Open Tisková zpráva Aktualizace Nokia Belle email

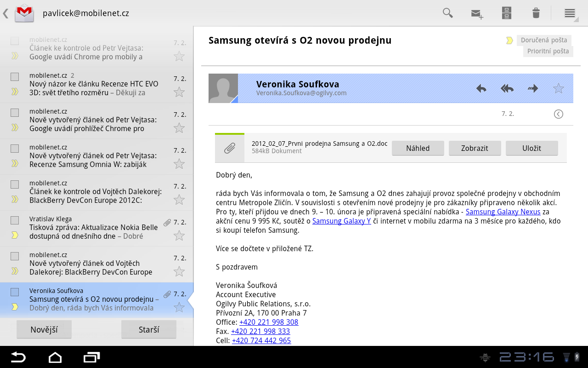pos(96,229)
